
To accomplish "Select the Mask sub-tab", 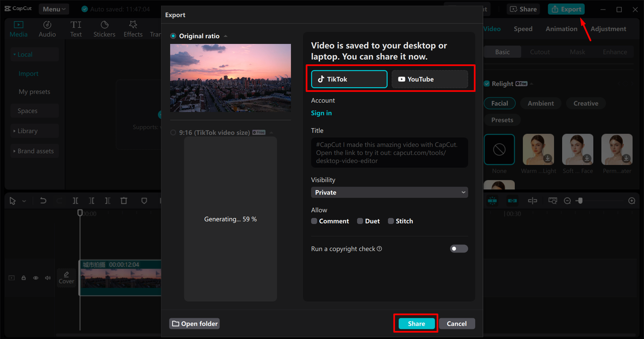I will (577, 52).
